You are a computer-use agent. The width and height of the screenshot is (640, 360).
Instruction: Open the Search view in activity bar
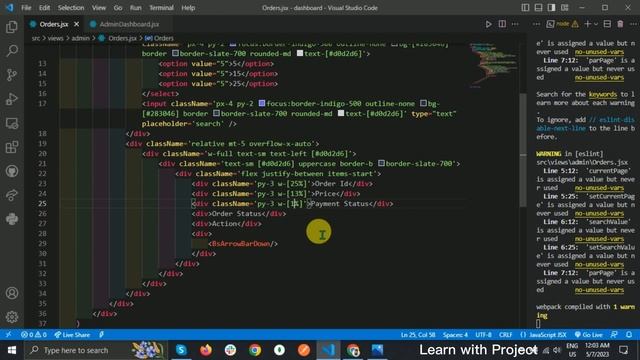(x=12, y=51)
